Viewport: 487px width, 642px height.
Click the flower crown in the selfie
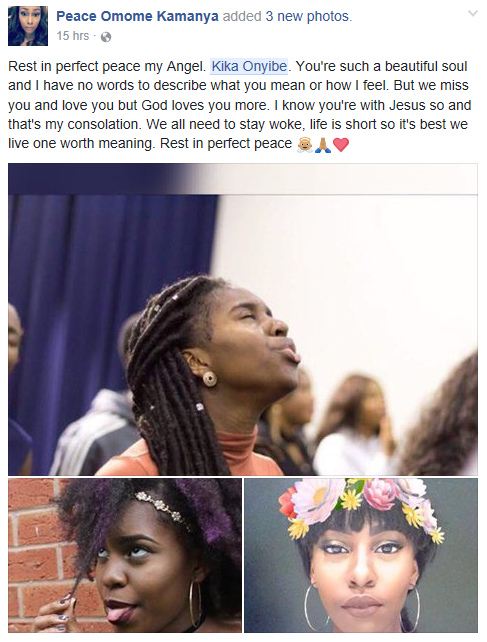pos(360,506)
